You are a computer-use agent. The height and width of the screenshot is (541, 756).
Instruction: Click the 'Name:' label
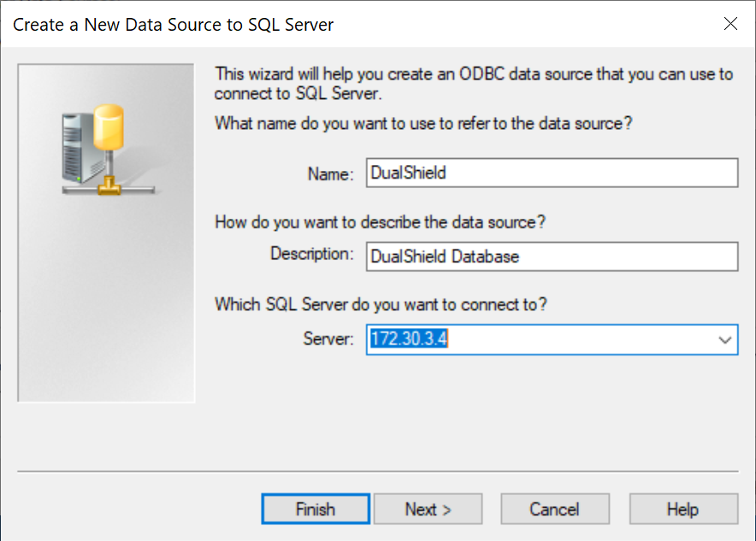pos(330,173)
